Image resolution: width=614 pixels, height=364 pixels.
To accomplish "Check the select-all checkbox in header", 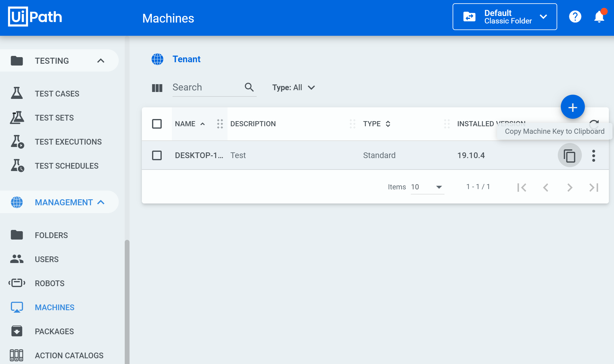I will pyautogui.click(x=157, y=124).
